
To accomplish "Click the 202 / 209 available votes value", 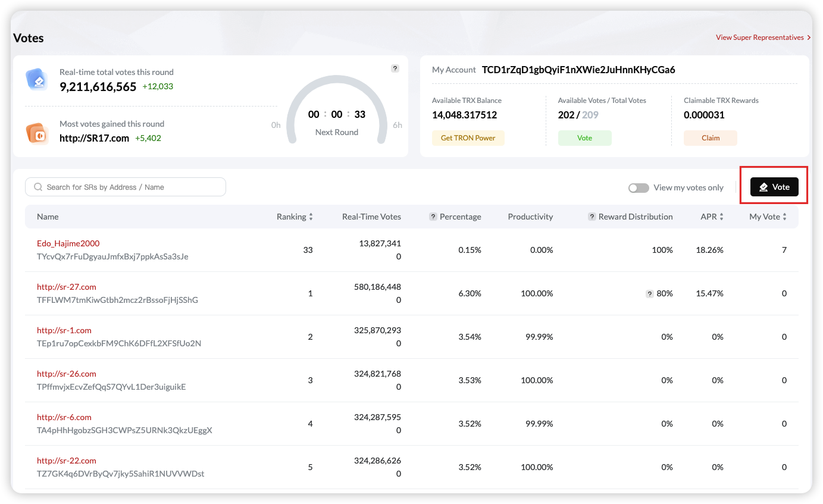I will [x=578, y=115].
